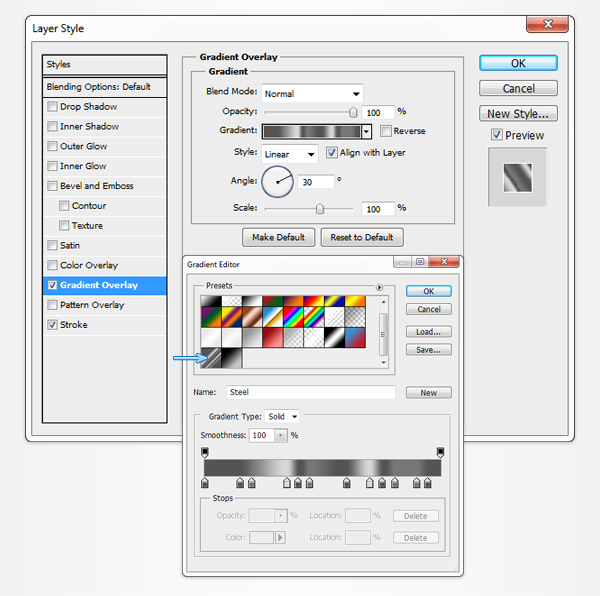Select the Blue Yellow Blue gradient preset
This screenshot has height=596, width=600.
pos(334,301)
